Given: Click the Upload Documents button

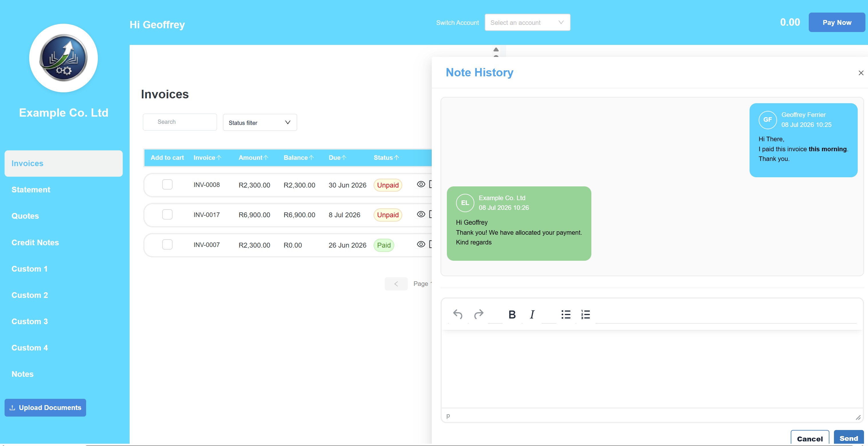Looking at the screenshot, I should click(x=45, y=407).
